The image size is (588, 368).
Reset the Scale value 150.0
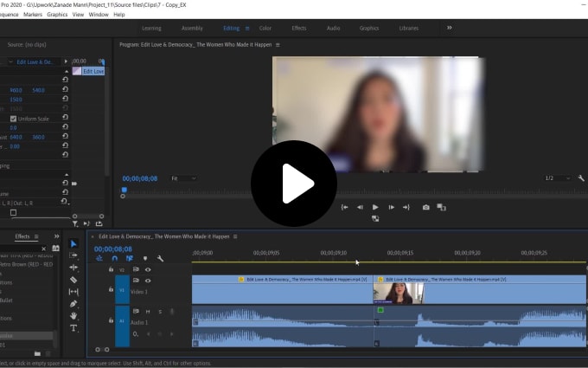pos(65,99)
